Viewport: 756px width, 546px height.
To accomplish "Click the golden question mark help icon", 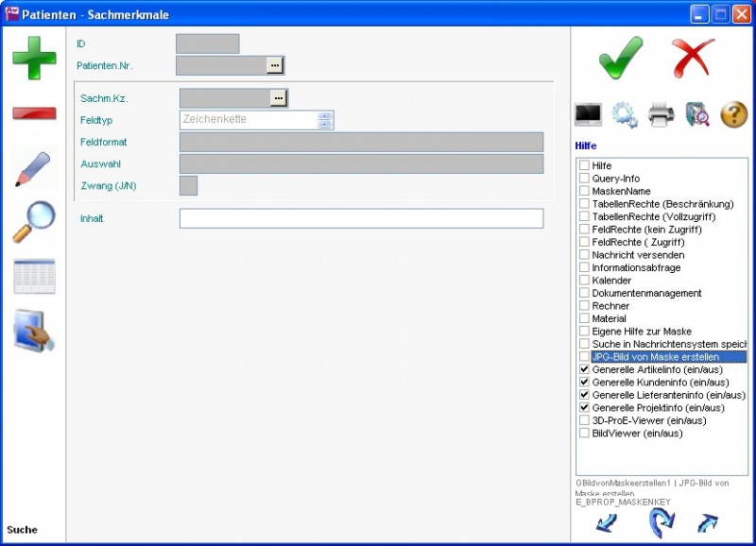I will coord(733,115).
